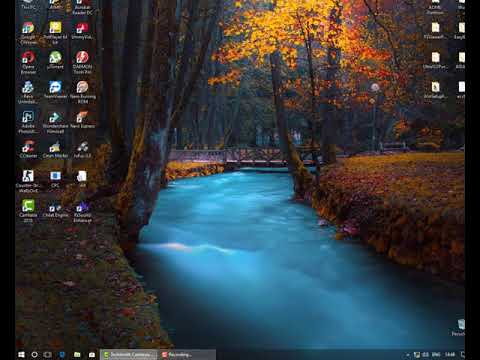The image size is (480, 360).
Task: Select the TeamViewer desktop shortcut
Action: point(55,89)
